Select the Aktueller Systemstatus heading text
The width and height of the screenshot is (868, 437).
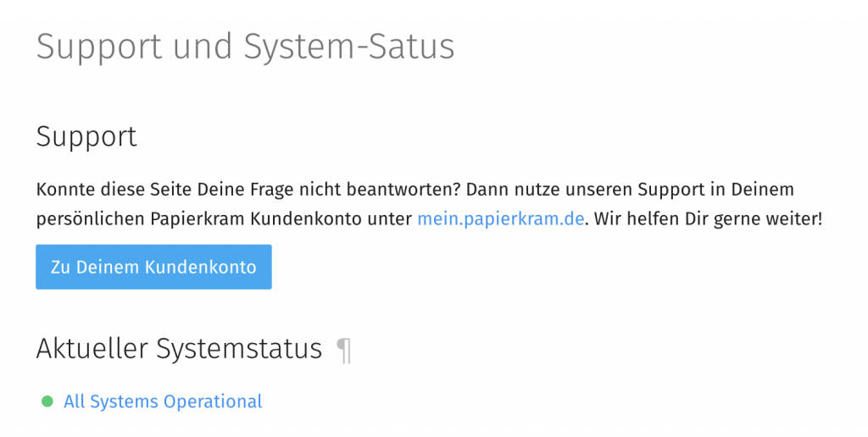(x=179, y=348)
